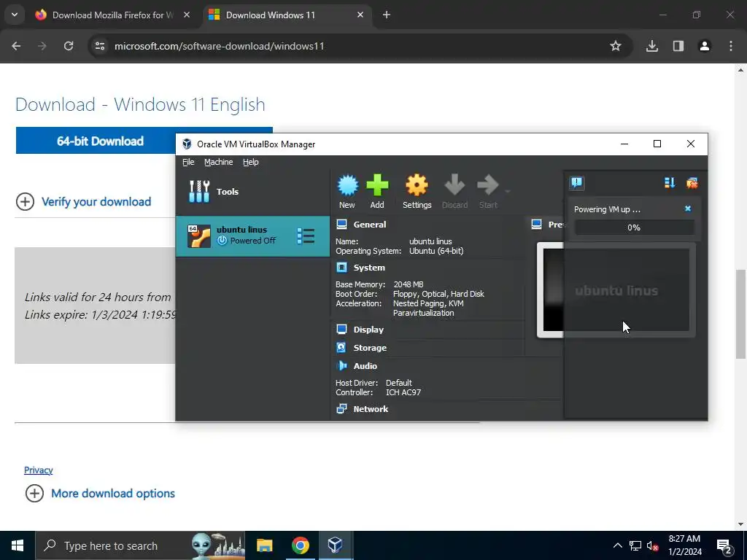Open the Machine menu in VirtualBox
Screen dimensions: 747x560
[219, 162]
